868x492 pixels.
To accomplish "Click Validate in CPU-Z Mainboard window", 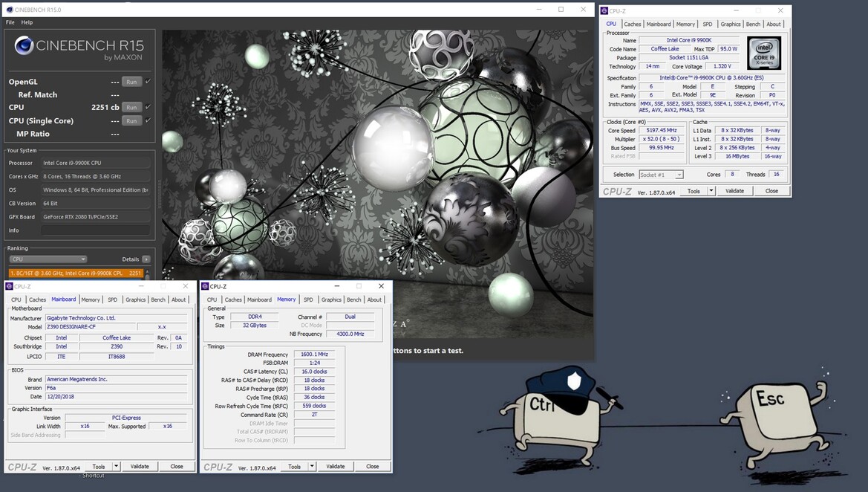I will [140, 467].
